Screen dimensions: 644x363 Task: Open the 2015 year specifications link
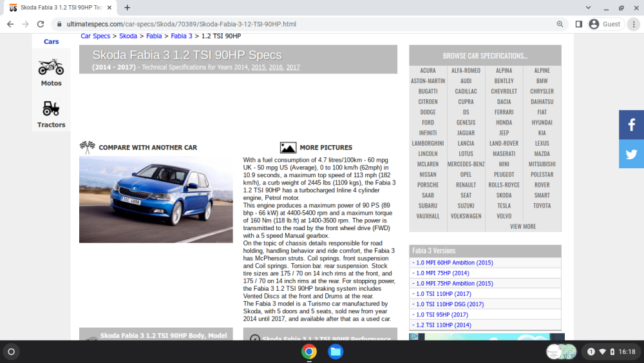(x=258, y=68)
